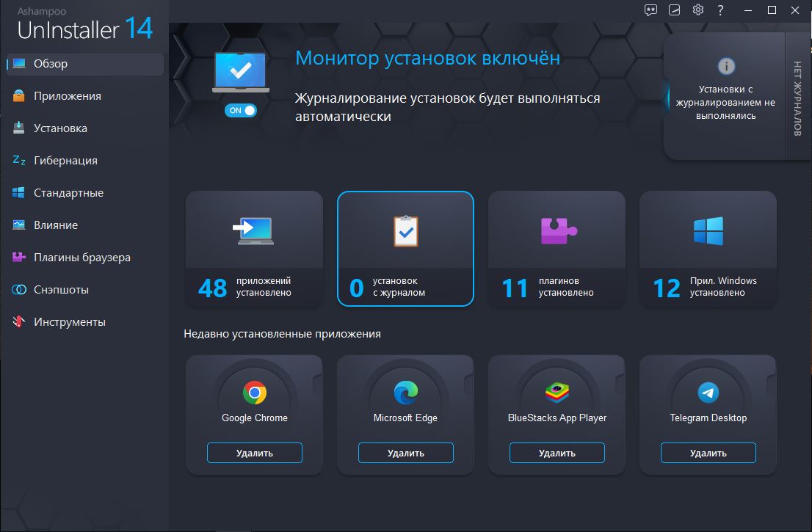The width and height of the screenshot is (812, 532).
Task: Click Удалить under Microsoft Edge
Action: click(x=406, y=453)
